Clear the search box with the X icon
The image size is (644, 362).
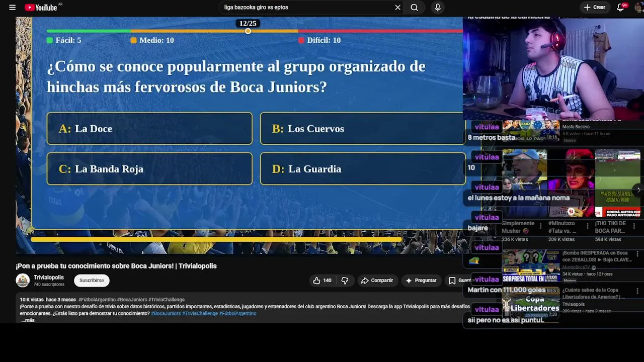coord(397,8)
